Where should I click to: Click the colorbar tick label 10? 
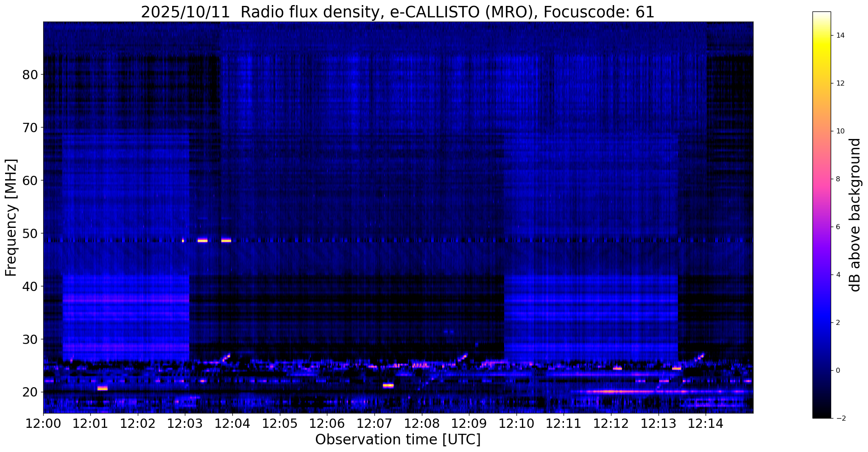pyautogui.click(x=840, y=131)
